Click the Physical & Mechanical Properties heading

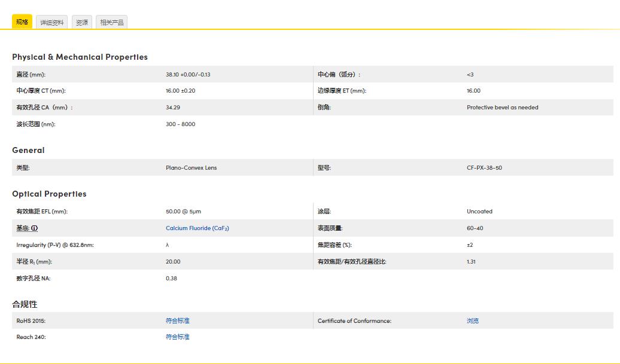[x=80, y=57]
